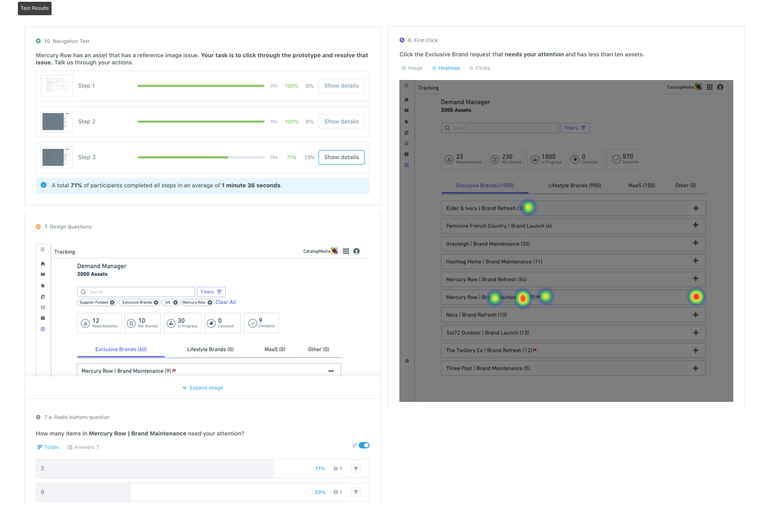This screenshot has height=532, width=769.
Task: Switch to the Answers 7 tab
Action: tap(83, 447)
